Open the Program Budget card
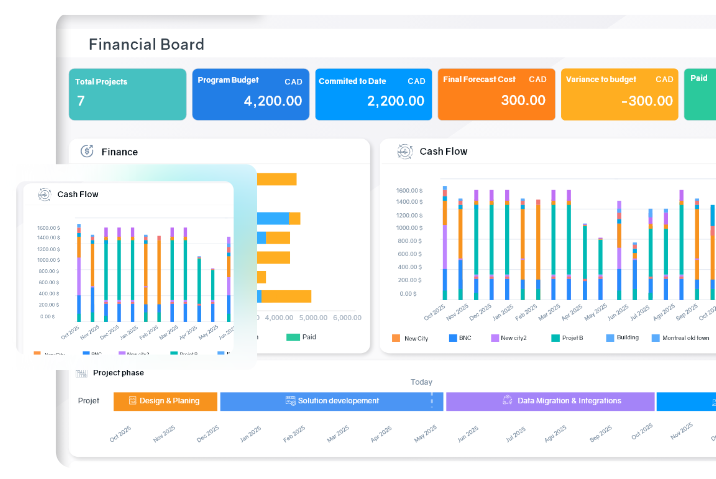The width and height of the screenshot is (716, 479). point(250,94)
